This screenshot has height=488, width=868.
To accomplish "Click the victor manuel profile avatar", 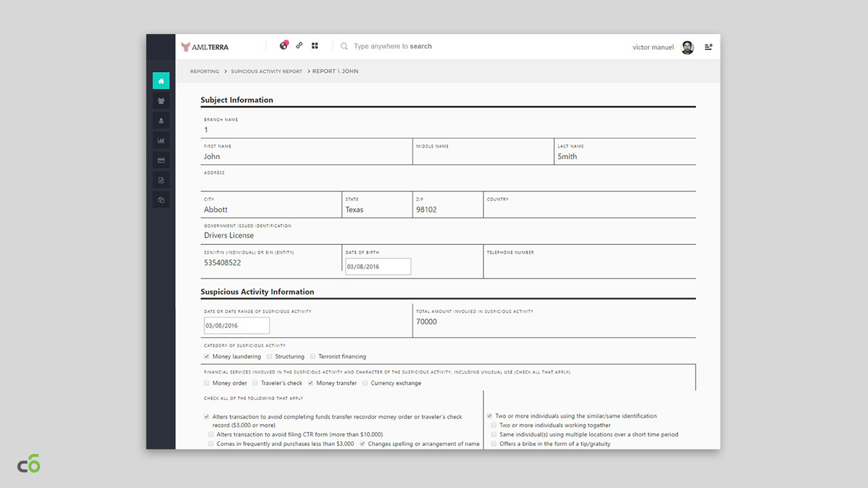I will [x=687, y=47].
